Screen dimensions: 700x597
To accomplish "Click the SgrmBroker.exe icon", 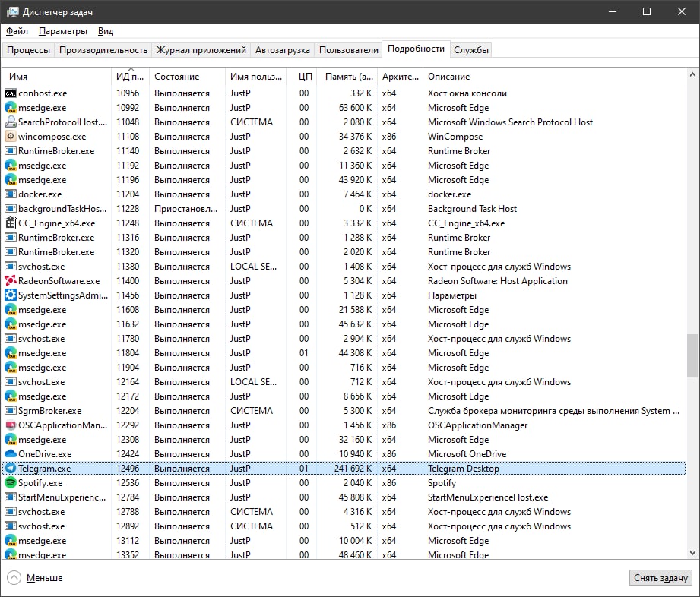I will tap(11, 410).
